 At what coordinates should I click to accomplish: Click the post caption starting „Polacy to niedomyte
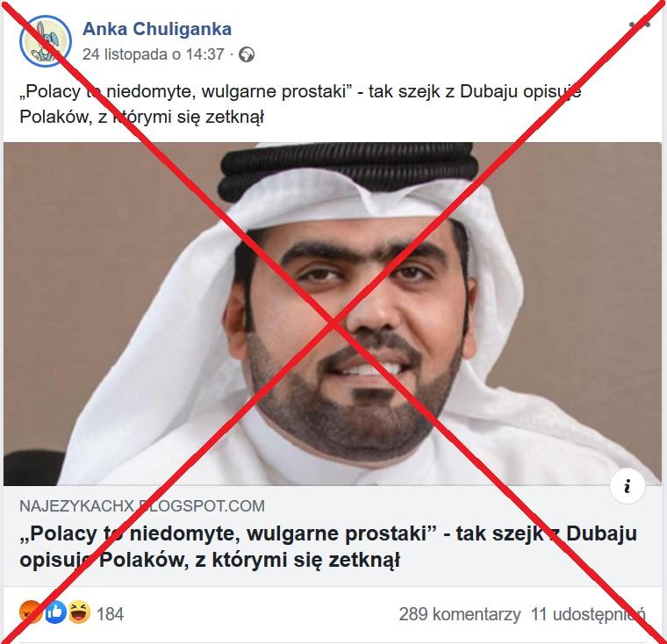point(300,104)
